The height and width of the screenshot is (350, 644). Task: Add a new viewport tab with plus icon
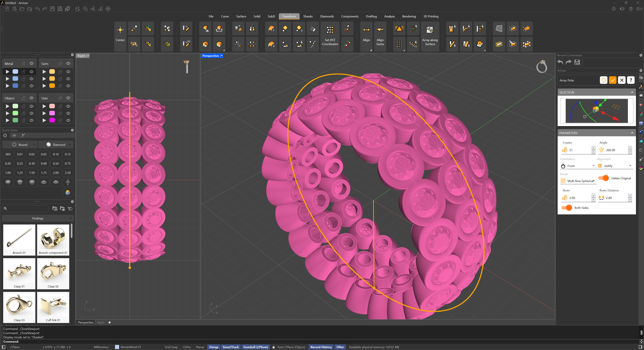(x=110, y=323)
